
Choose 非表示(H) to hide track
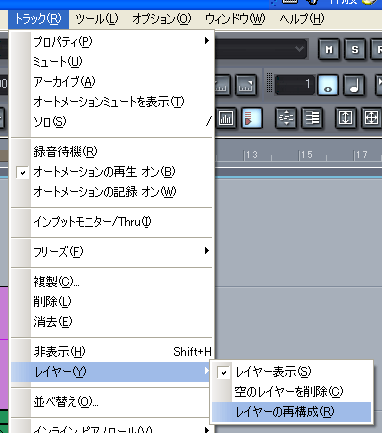[x=112, y=352]
